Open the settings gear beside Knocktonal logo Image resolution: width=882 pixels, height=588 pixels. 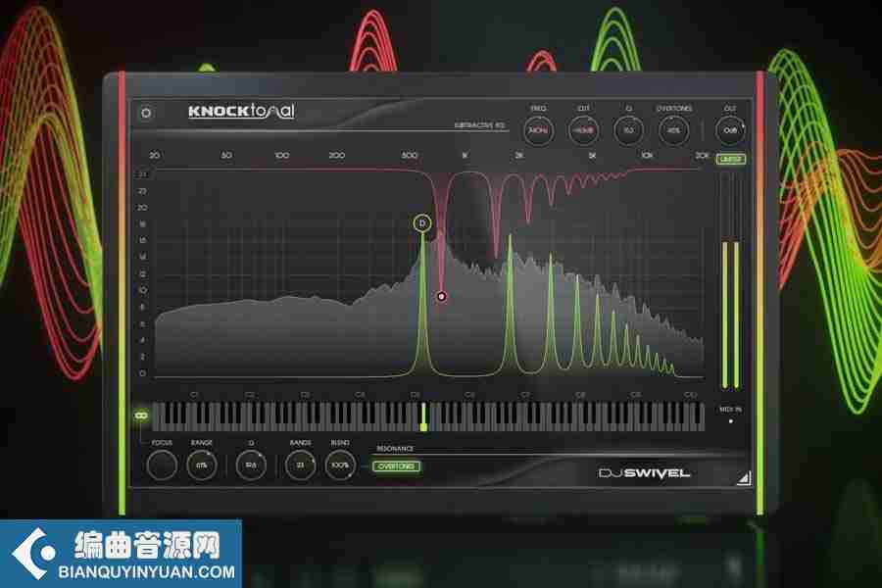[x=146, y=113]
